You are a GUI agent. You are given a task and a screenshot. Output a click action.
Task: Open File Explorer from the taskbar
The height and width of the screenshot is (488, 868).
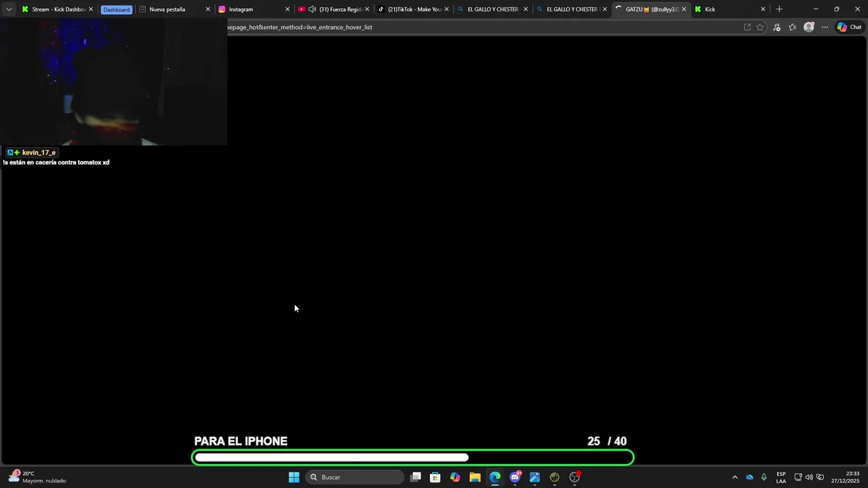coord(475,477)
